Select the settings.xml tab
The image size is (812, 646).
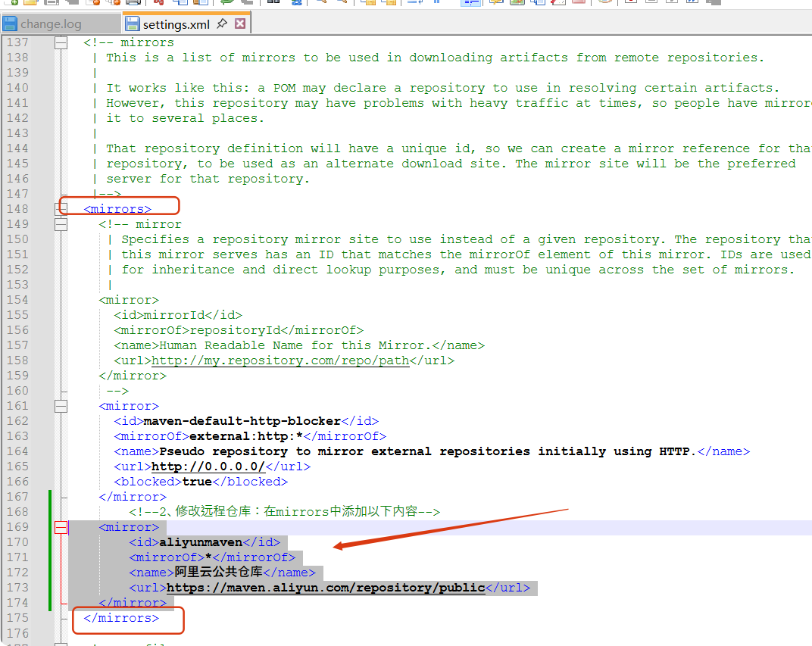click(176, 24)
